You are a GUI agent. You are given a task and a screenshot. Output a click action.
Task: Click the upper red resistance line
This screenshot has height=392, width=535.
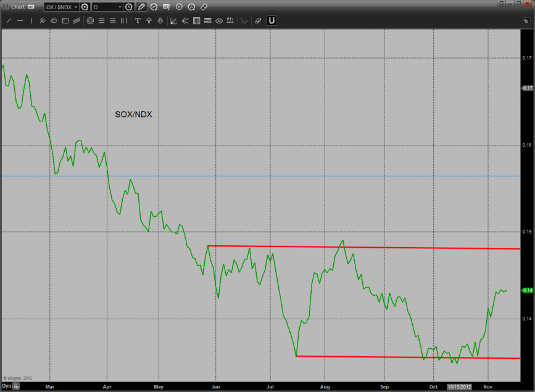[x=370, y=248]
